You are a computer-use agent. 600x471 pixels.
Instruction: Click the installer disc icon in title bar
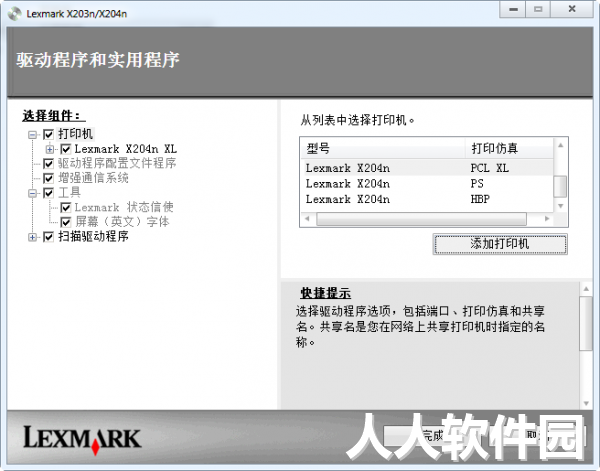click(15, 14)
